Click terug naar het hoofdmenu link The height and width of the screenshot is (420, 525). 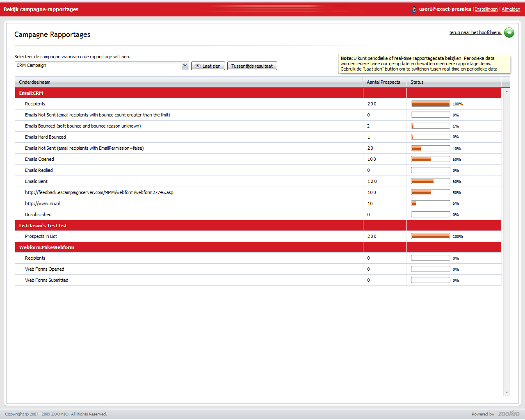475,32
